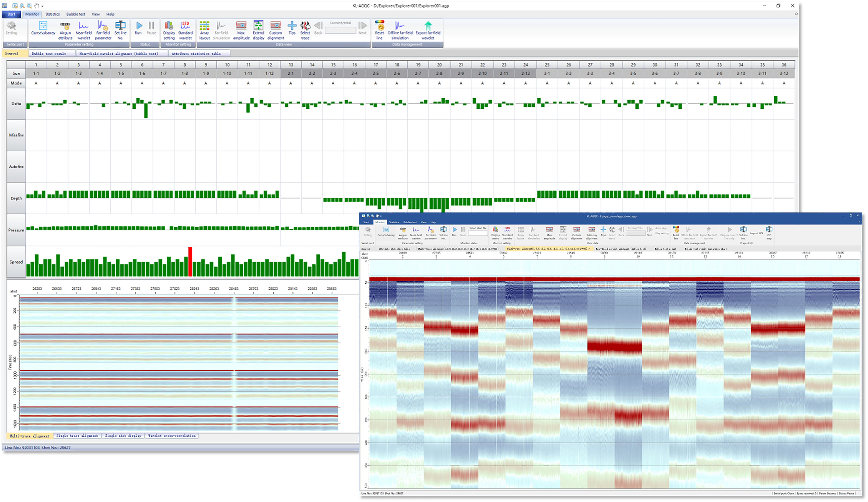Click the Depth row label

[x=16, y=198]
